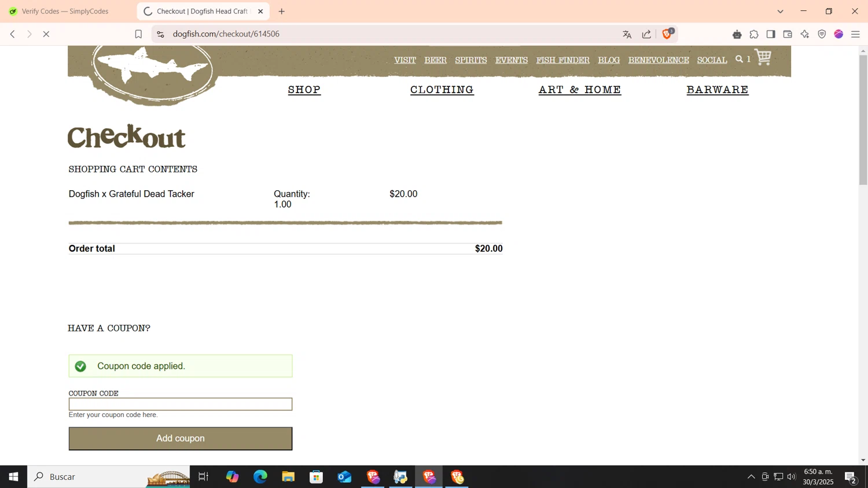Toggle the browser sidebar panel icon
Screen dimensions: 868x488
[771, 34]
